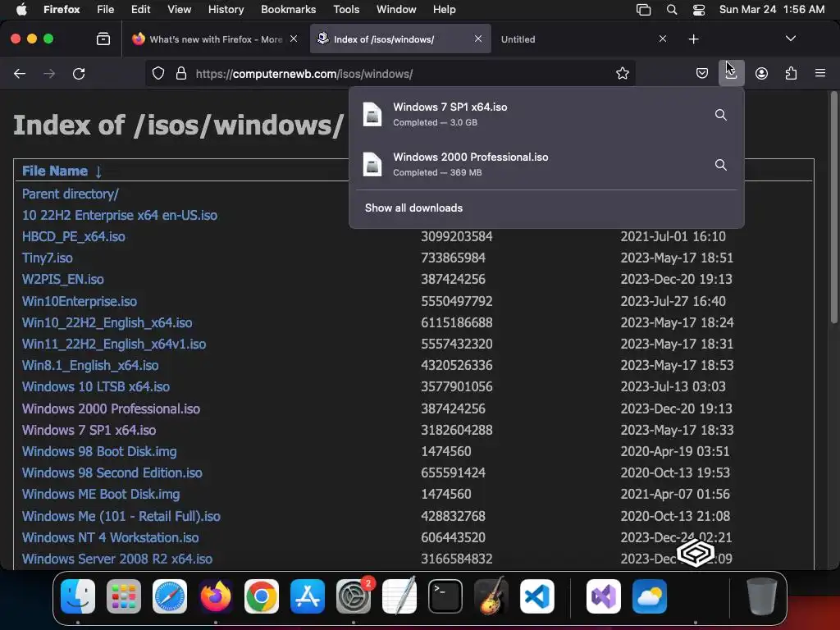Open System Settings from the dock

tap(354, 596)
